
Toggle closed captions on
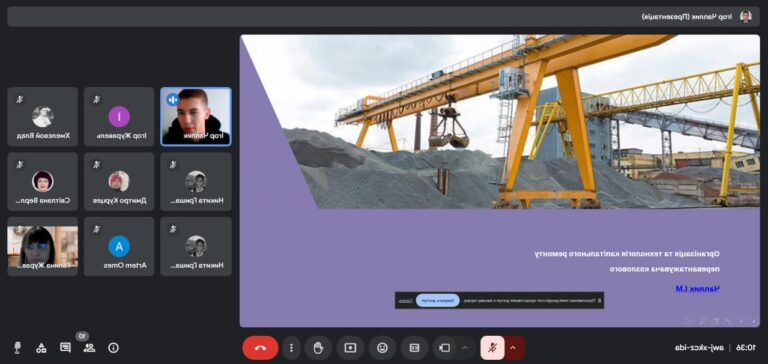(414, 348)
